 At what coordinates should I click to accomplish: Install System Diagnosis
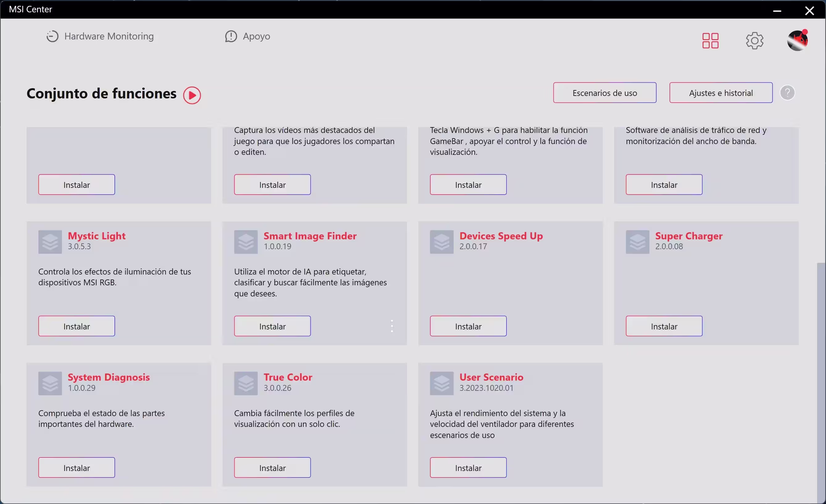77,468
